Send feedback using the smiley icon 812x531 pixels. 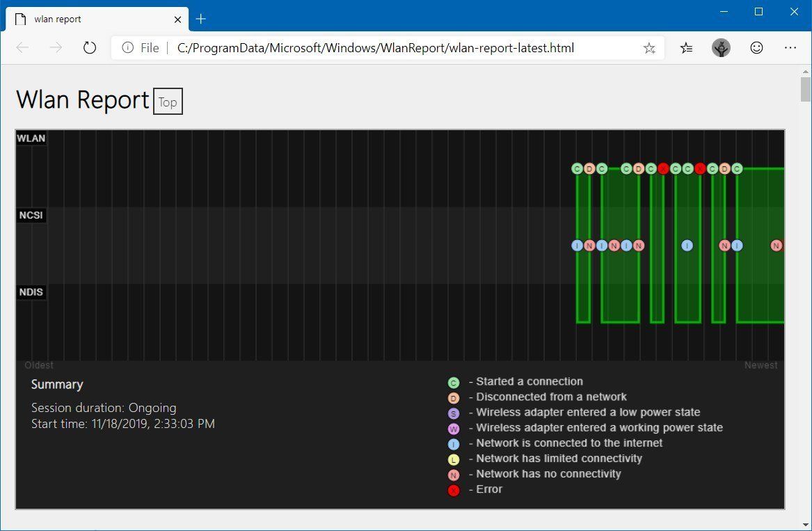pos(756,47)
